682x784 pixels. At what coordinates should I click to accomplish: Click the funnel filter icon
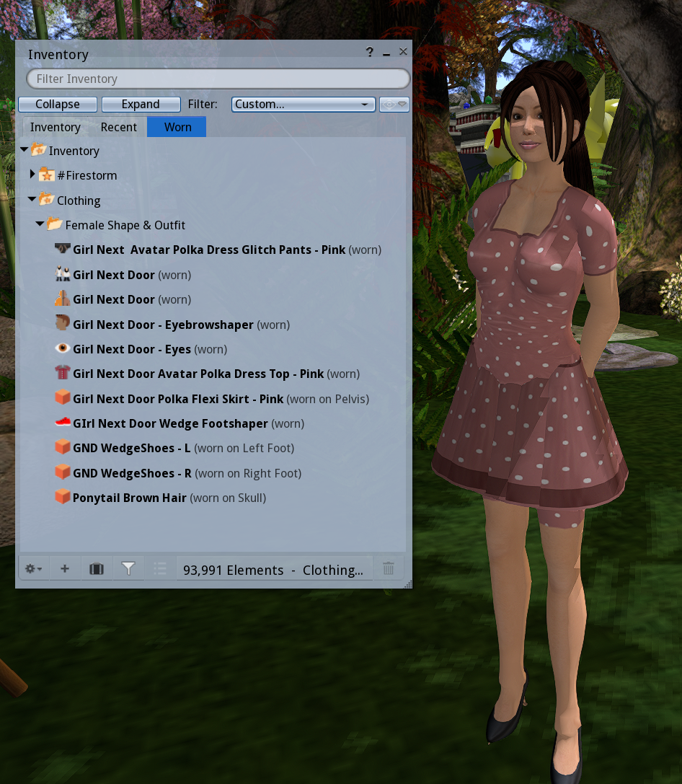coord(128,568)
